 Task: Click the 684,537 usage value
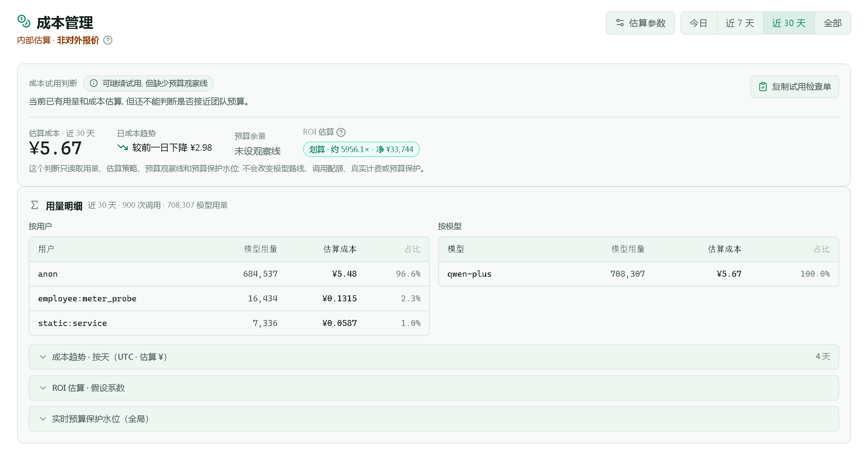point(260,274)
